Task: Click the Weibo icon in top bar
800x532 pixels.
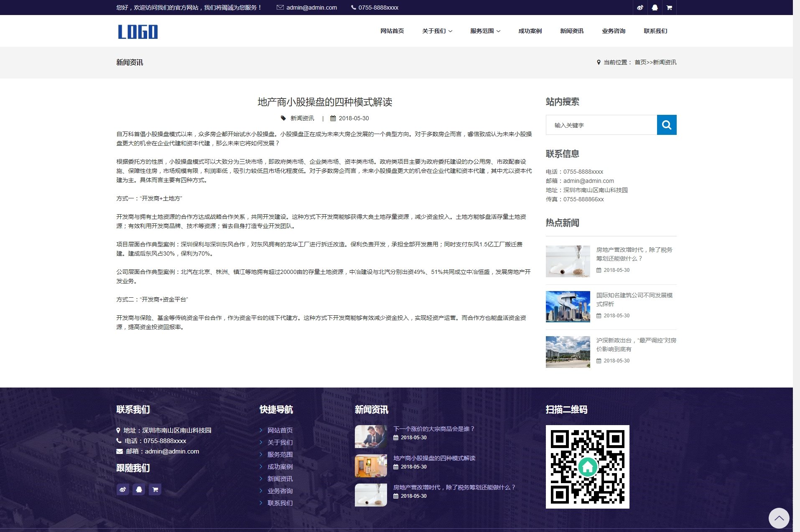Action: click(640, 8)
